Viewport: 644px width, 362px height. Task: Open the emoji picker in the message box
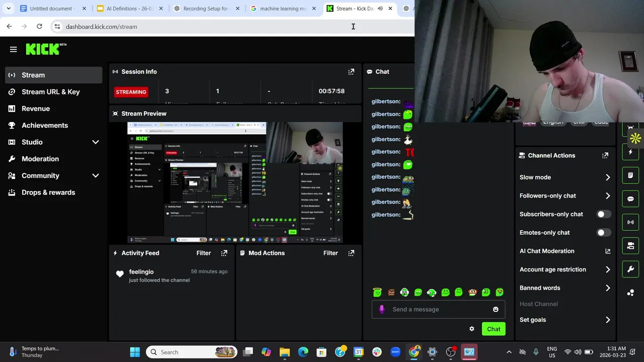pyautogui.click(x=496, y=309)
